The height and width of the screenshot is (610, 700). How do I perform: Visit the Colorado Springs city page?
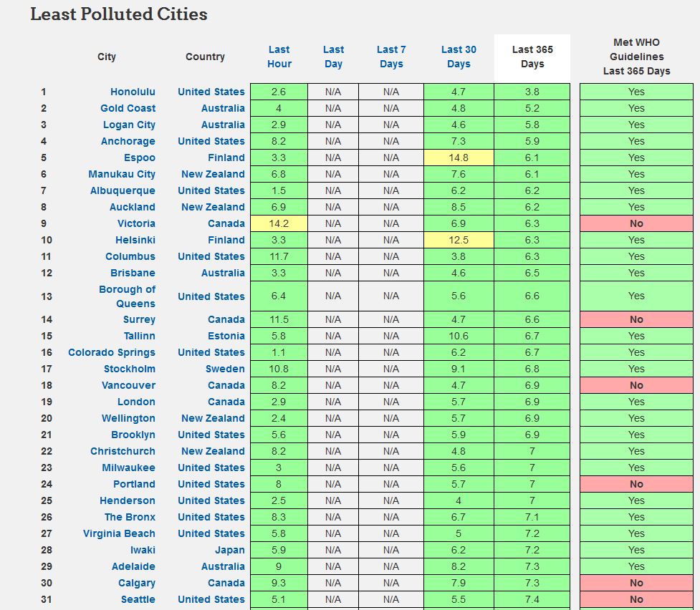tap(112, 352)
